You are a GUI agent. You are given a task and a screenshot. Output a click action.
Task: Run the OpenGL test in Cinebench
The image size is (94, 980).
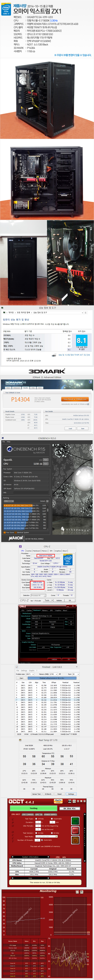coord(46,460)
